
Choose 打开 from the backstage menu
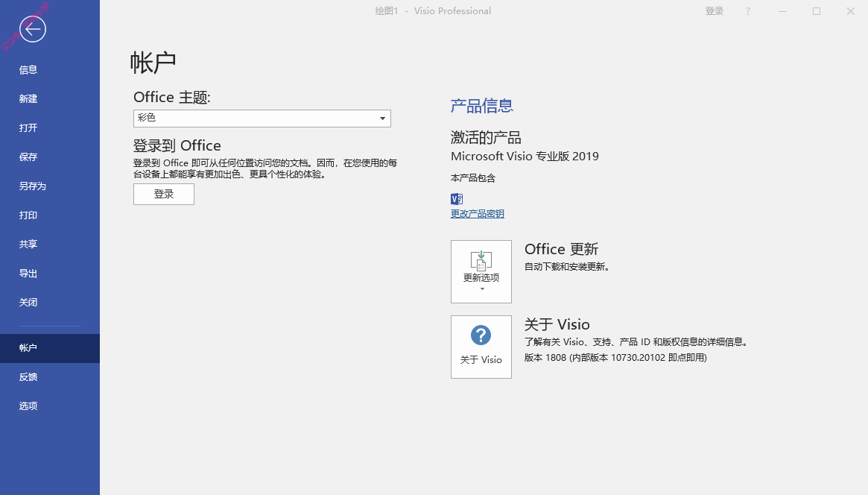tap(50, 128)
